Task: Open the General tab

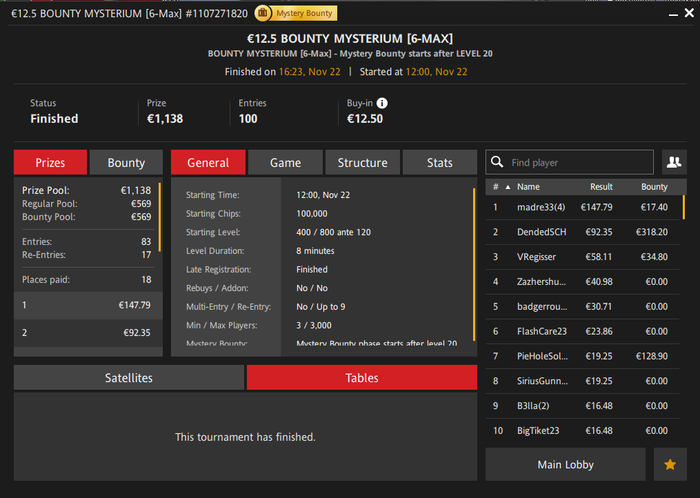Action: coord(208,162)
